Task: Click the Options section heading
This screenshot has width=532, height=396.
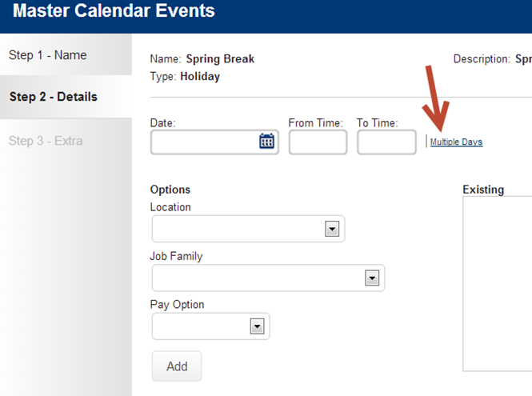Action: click(x=170, y=190)
